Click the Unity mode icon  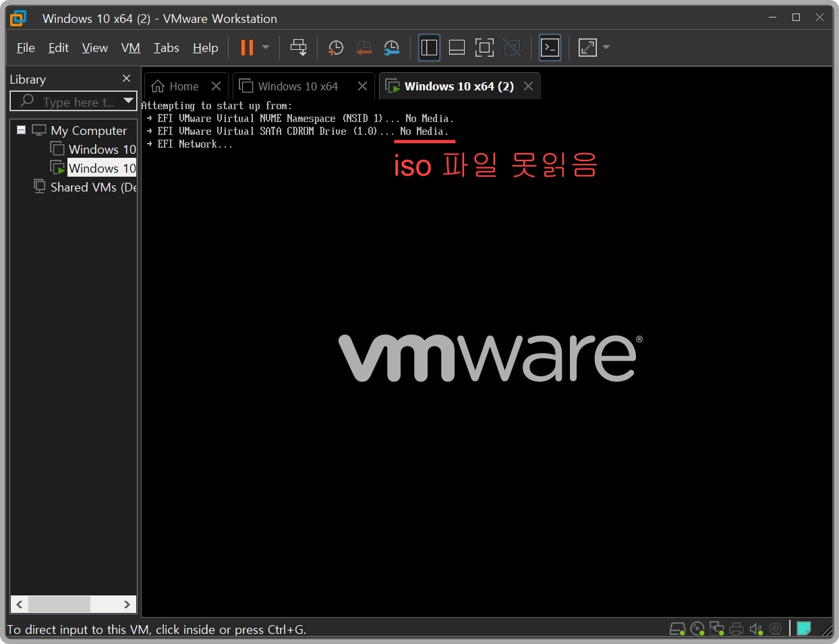512,47
